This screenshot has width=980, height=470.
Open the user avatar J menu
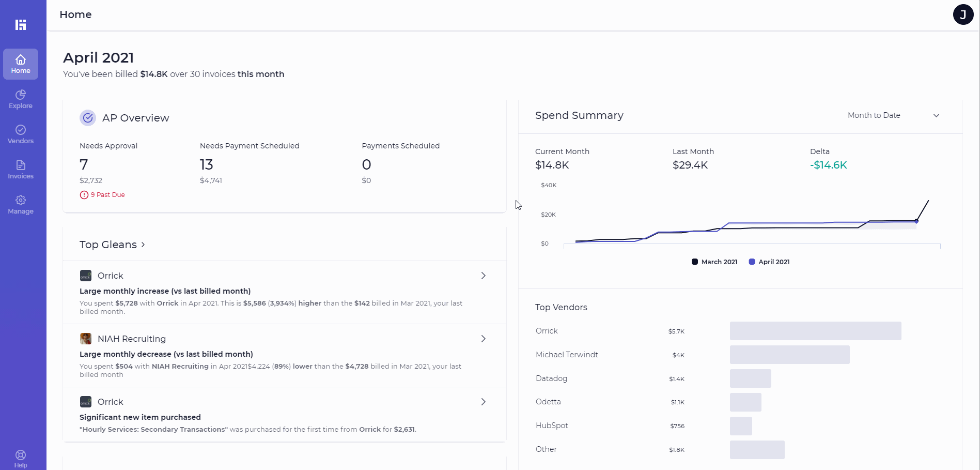point(963,14)
